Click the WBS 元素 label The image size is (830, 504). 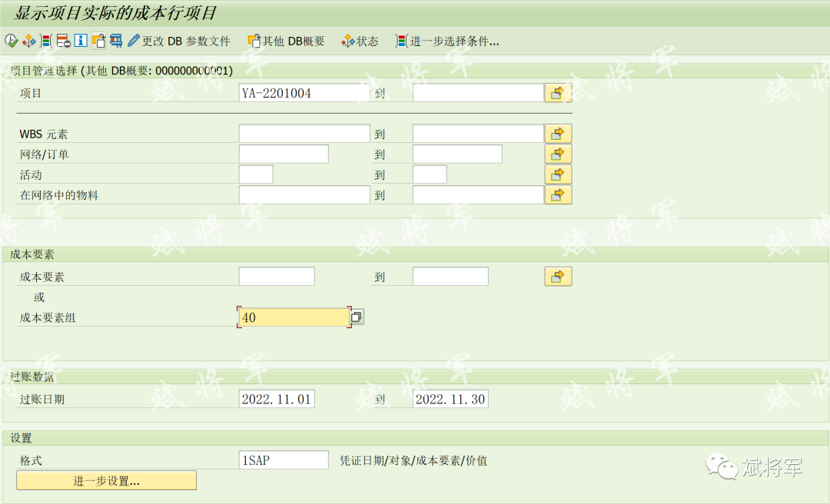[x=43, y=134]
